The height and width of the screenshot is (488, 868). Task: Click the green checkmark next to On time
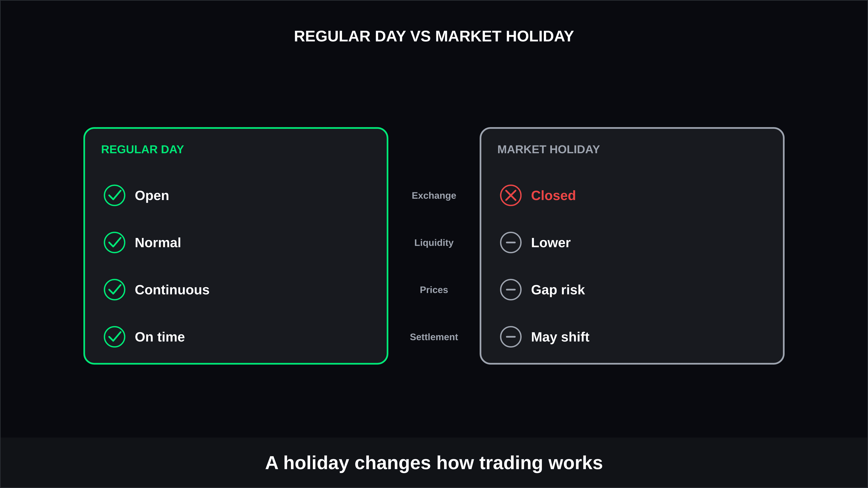[x=115, y=337]
